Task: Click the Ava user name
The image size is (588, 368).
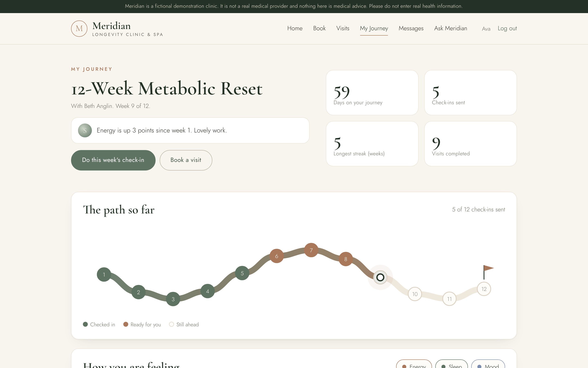Action: (486, 29)
